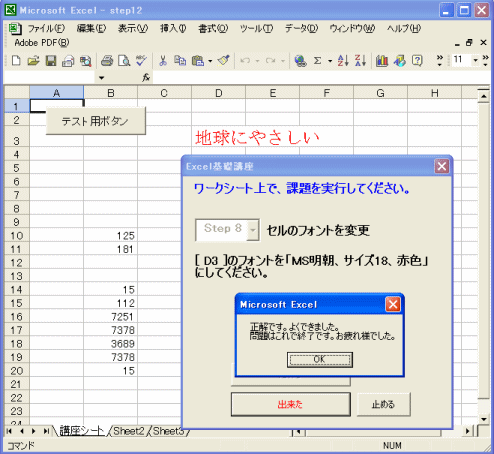Click the Copy toolbar icon
494x454 pixels.
(x=180, y=61)
